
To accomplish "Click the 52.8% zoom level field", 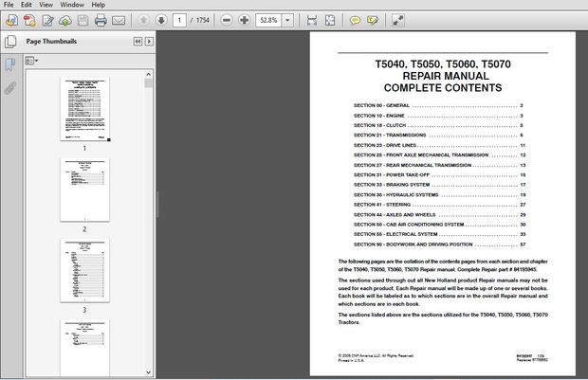I will [268, 20].
